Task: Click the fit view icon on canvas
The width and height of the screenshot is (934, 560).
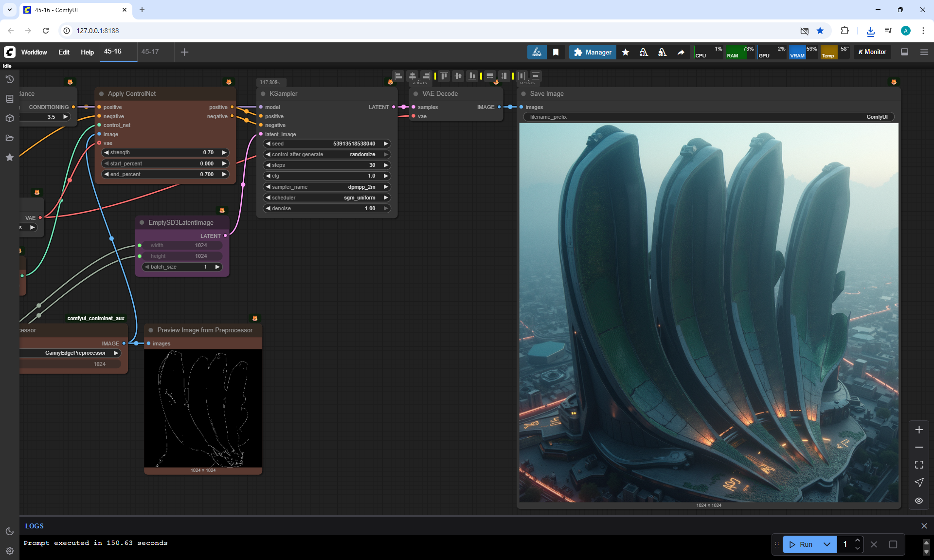Action: pos(919,465)
